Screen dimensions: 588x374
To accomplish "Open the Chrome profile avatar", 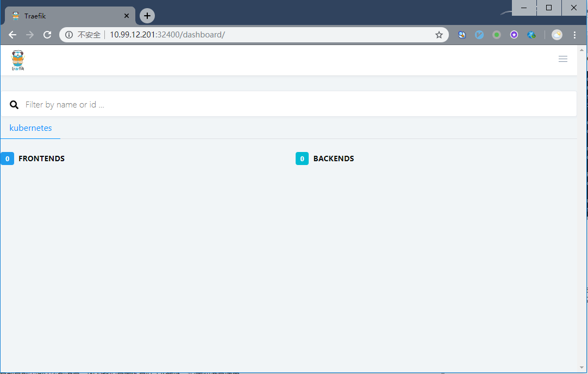I will pyautogui.click(x=557, y=35).
